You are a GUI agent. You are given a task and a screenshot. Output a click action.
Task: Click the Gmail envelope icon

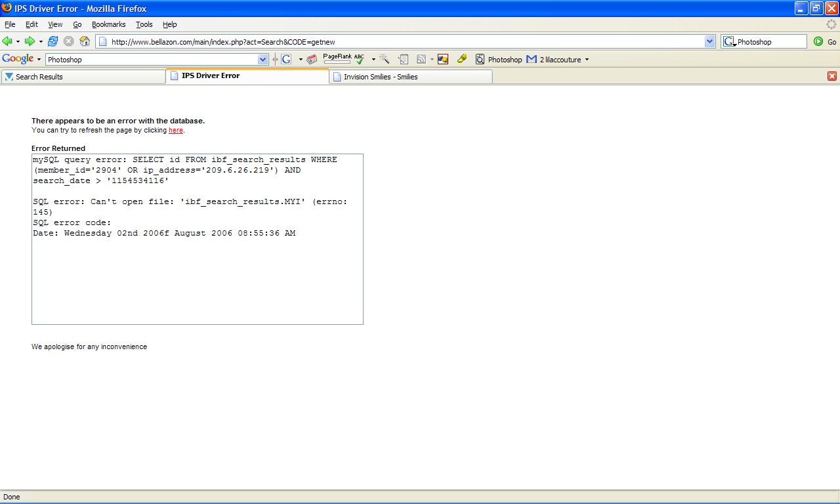[532, 59]
